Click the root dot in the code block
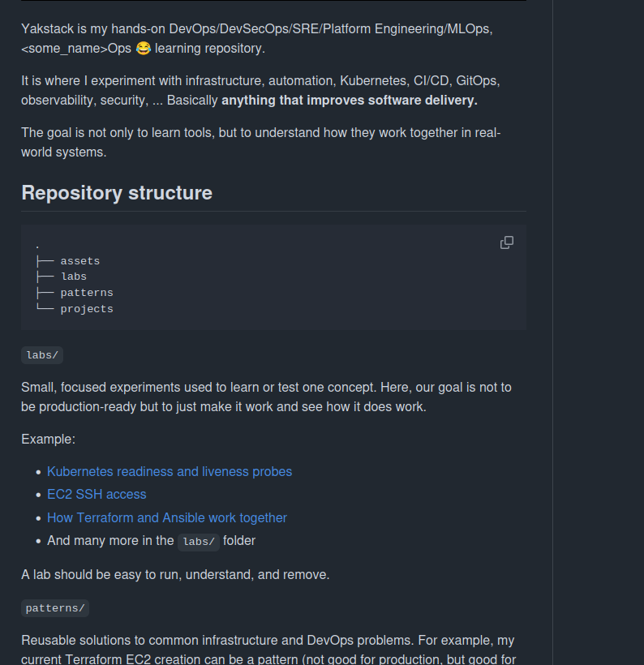 click(37, 246)
